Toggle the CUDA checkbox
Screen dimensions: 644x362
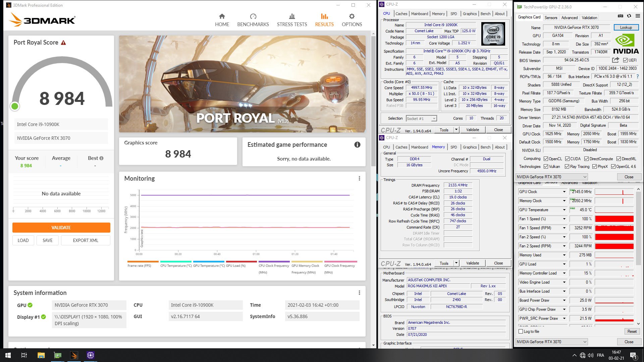[x=567, y=159]
